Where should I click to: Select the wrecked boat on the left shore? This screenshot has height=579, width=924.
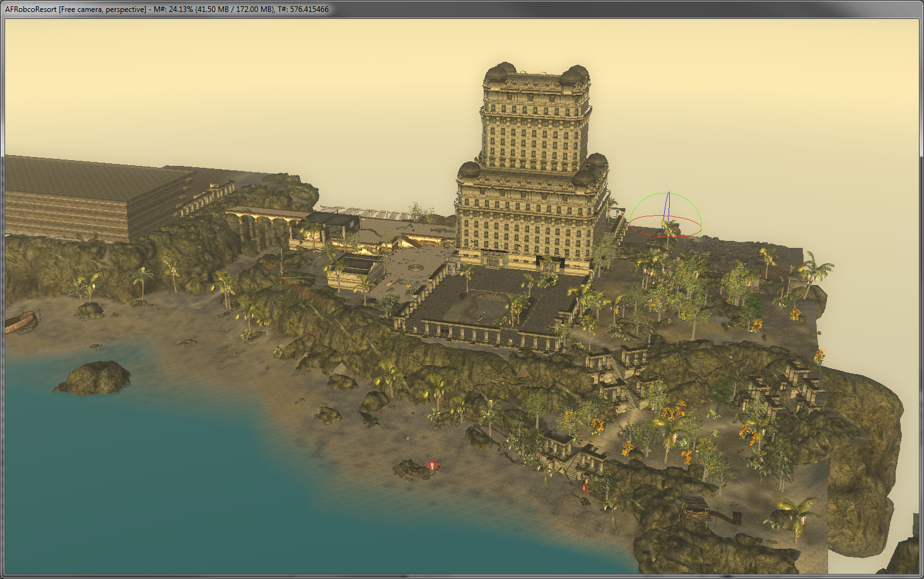point(20,322)
